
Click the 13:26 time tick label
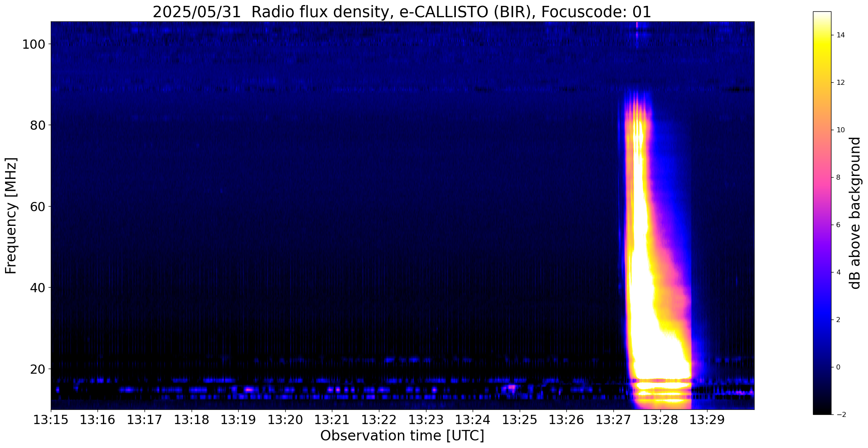(x=567, y=420)
